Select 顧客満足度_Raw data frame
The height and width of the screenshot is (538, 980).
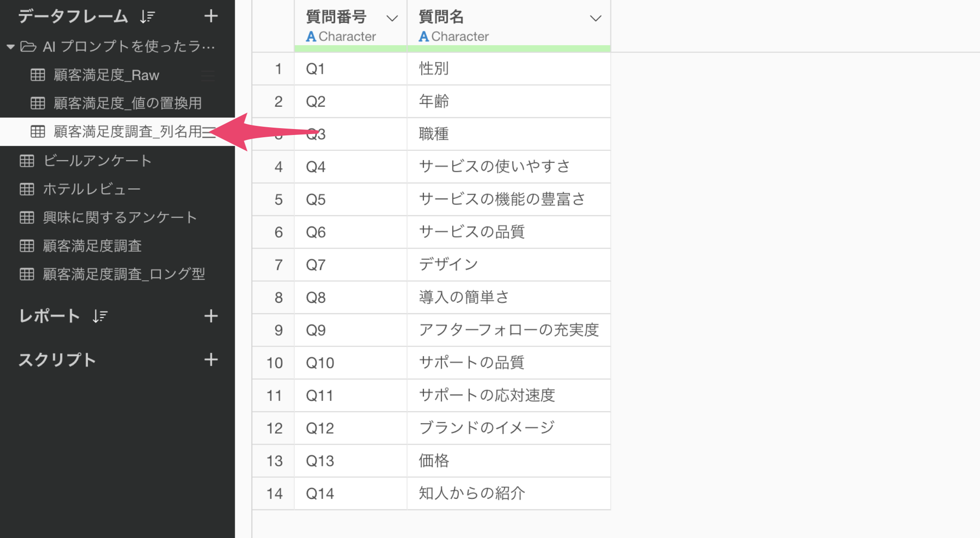pyautogui.click(x=106, y=75)
